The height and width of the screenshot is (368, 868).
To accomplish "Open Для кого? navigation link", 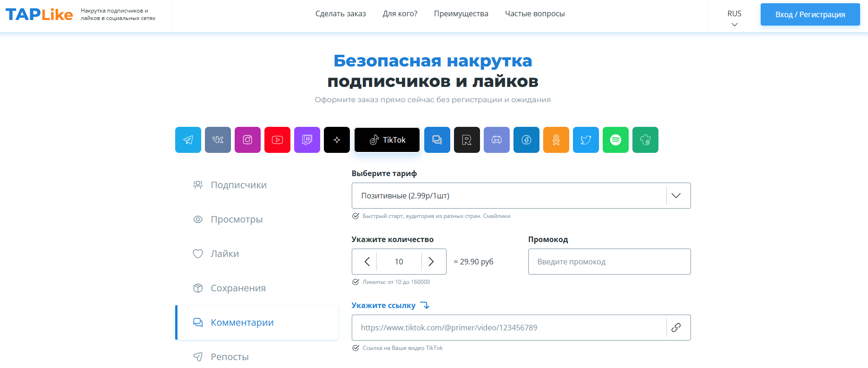I will click(x=400, y=13).
